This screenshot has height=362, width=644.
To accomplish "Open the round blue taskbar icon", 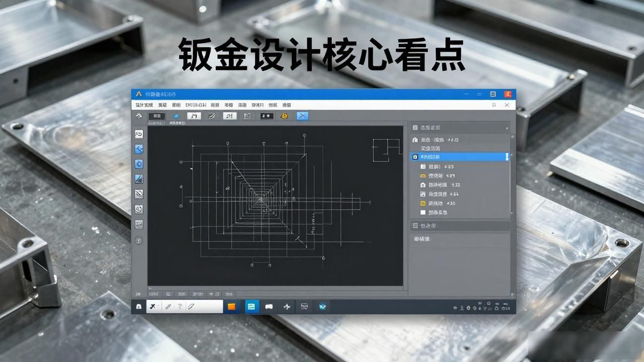I will (x=323, y=307).
